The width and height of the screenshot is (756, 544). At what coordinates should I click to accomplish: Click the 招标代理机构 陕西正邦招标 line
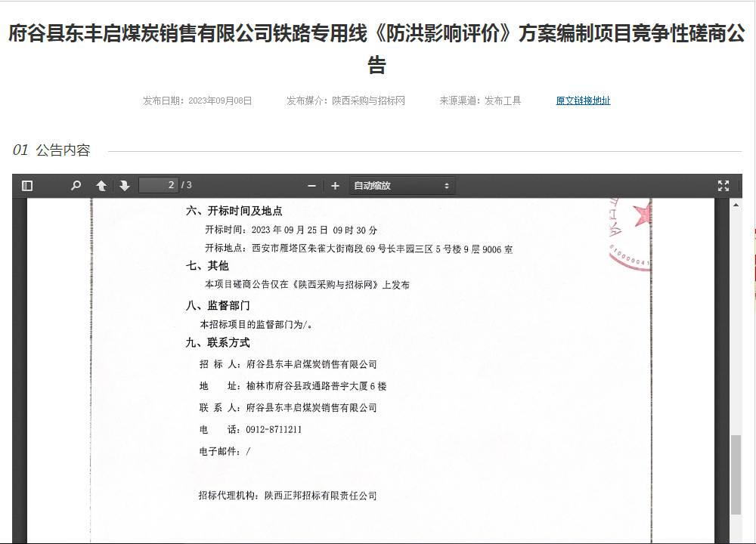[x=288, y=496]
